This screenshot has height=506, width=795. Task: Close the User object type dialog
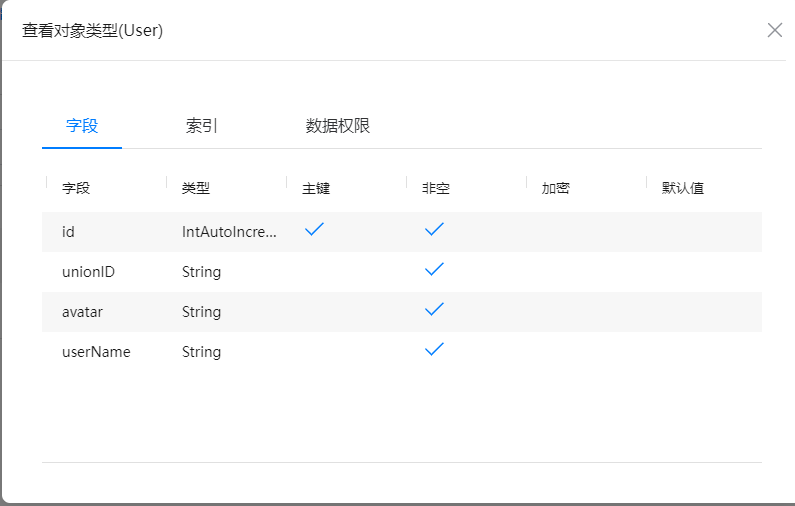[774, 30]
